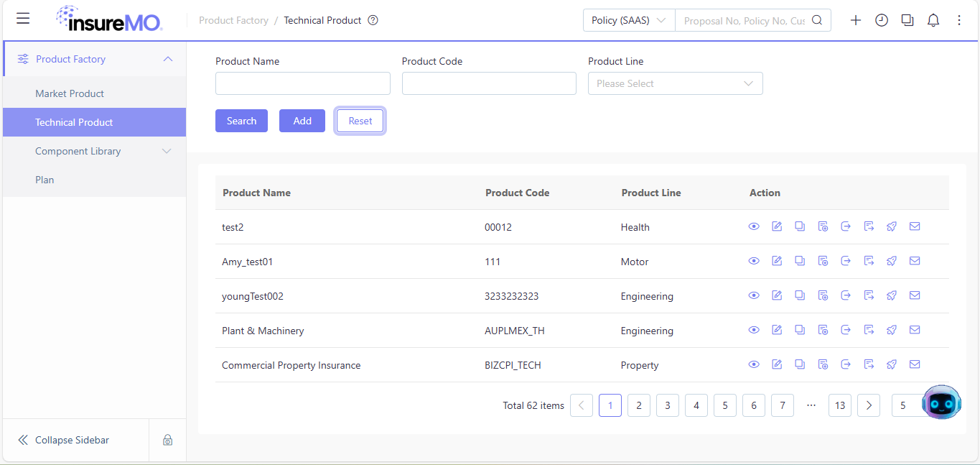Click the Reset button
This screenshot has height=465, width=980.
(360, 121)
